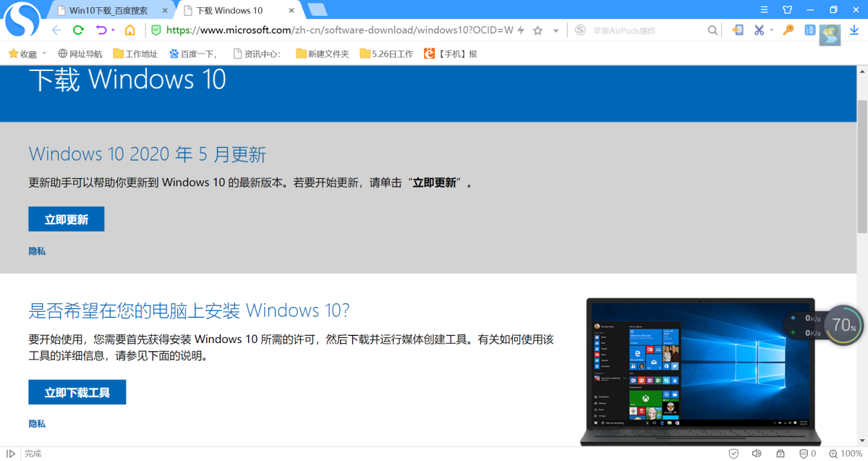
Task: Click the toolbar icon left of scissors
Action: [738, 30]
